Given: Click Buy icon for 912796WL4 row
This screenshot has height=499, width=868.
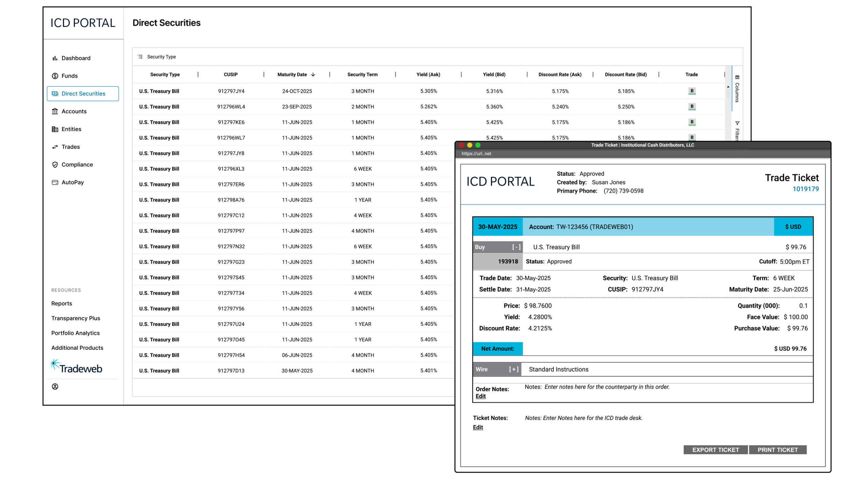Looking at the screenshot, I should [692, 106].
